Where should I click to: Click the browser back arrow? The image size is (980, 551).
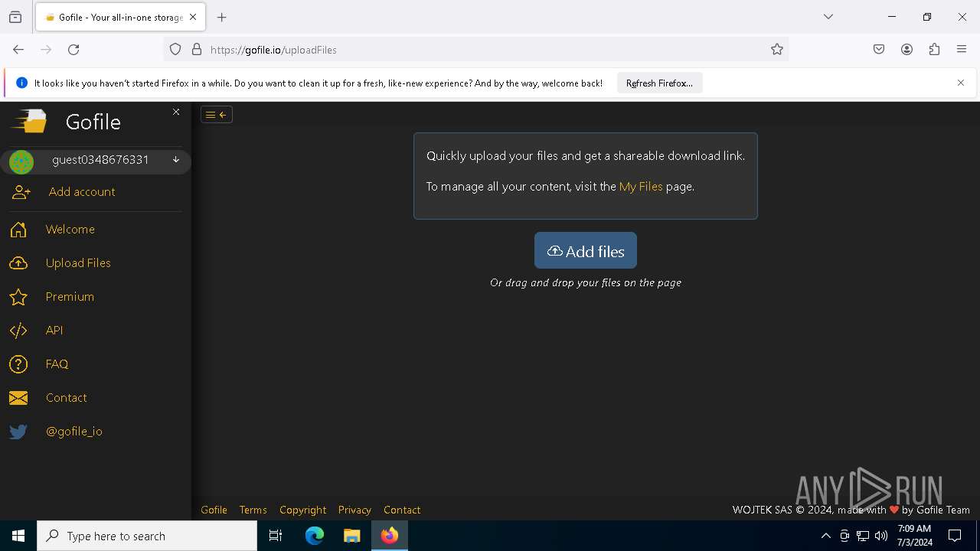[x=18, y=50]
